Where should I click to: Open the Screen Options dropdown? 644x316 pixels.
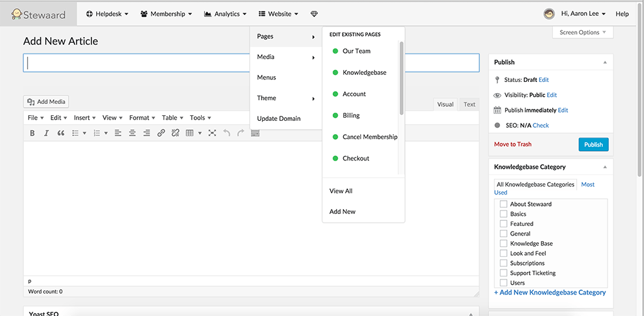click(x=582, y=33)
